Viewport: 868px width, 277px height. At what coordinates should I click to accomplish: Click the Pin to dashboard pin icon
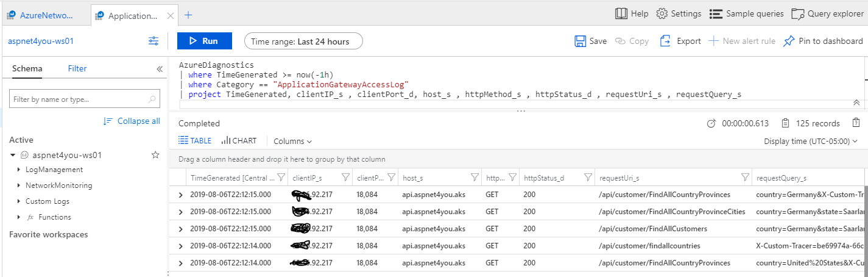[789, 41]
